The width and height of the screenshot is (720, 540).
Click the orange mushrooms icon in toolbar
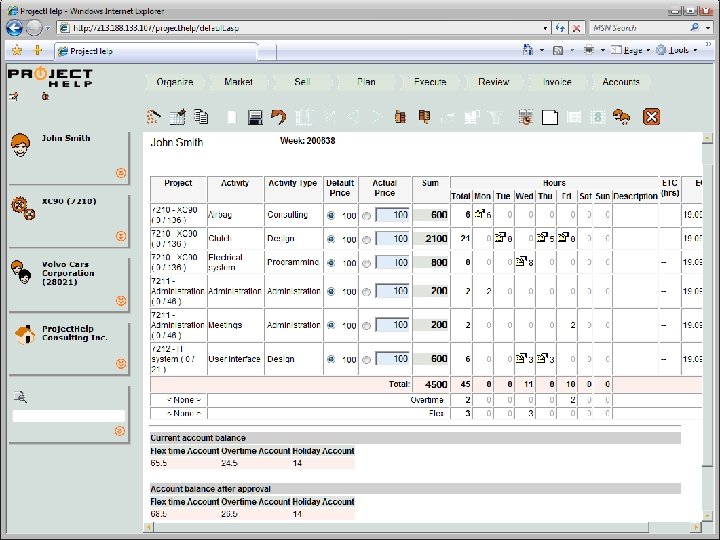(x=622, y=117)
